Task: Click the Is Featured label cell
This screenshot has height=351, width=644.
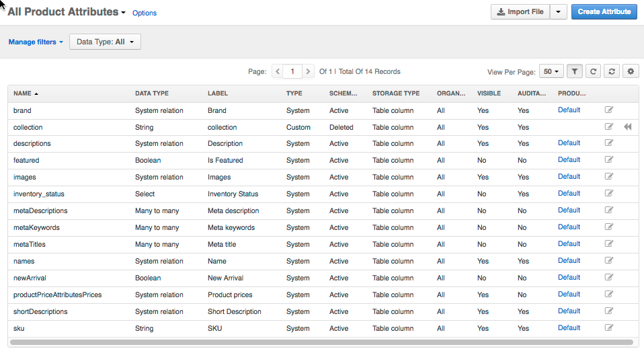Action: 225,160
